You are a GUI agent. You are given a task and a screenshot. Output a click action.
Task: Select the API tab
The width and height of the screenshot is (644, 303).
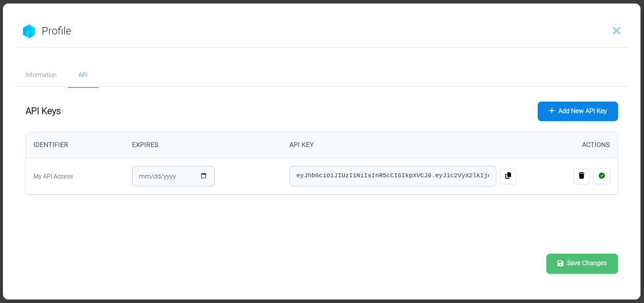click(x=83, y=75)
